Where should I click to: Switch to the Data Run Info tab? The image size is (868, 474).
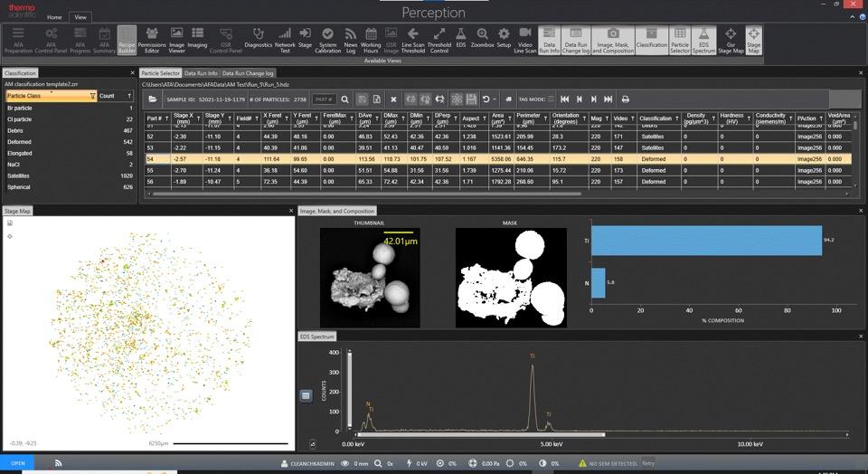click(x=201, y=72)
